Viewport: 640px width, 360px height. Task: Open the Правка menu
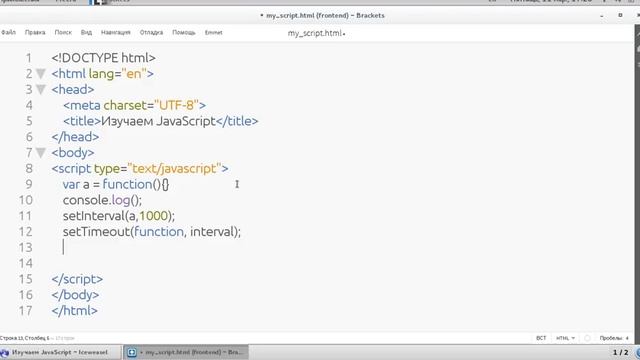(x=35, y=32)
